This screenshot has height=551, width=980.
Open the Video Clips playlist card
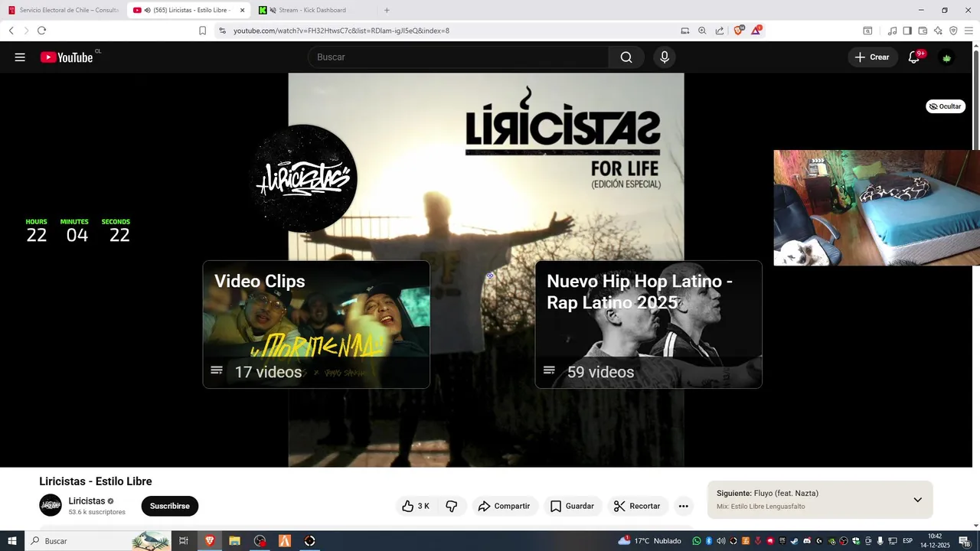pyautogui.click(x=316, y=324)
